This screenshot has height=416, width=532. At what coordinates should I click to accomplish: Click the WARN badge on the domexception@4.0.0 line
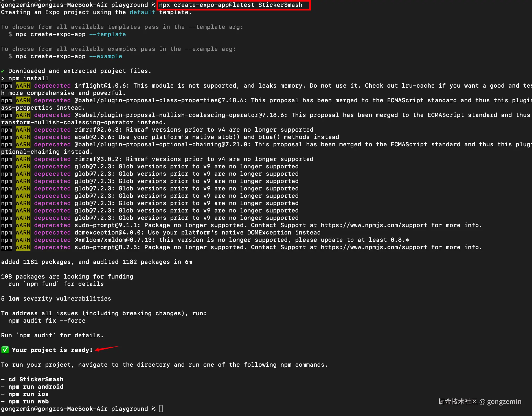tap(23, 233)
